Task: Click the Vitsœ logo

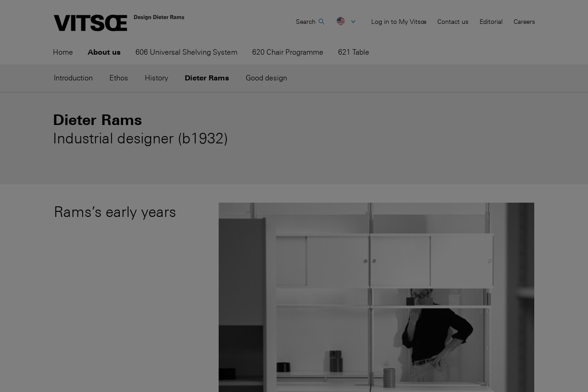Action: (x=90, y=23)
